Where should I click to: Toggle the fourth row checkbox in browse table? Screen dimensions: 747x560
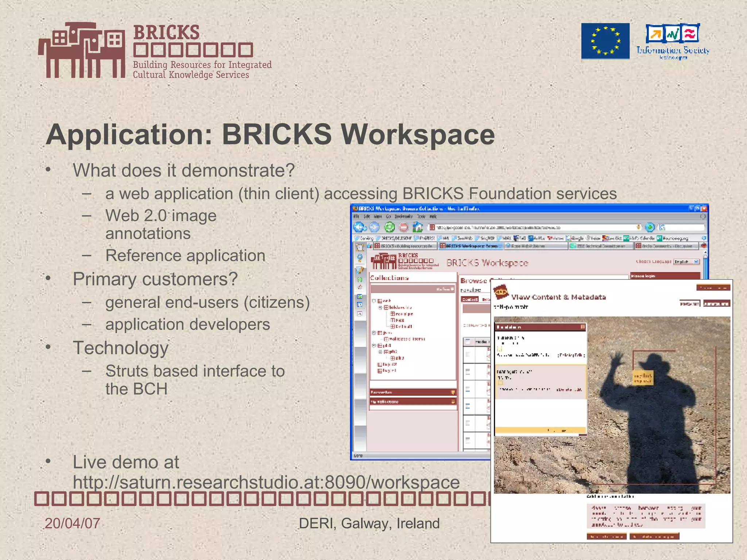(468, 406)
